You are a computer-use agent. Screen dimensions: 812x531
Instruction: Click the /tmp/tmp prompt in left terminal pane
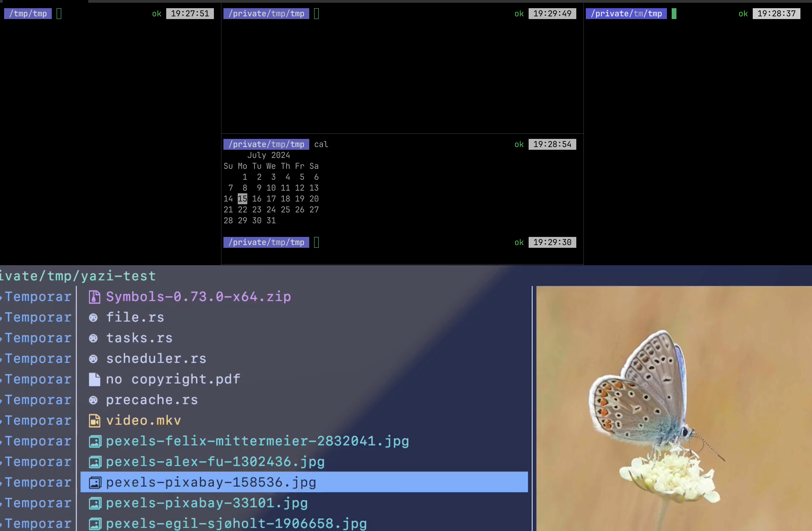28,14
